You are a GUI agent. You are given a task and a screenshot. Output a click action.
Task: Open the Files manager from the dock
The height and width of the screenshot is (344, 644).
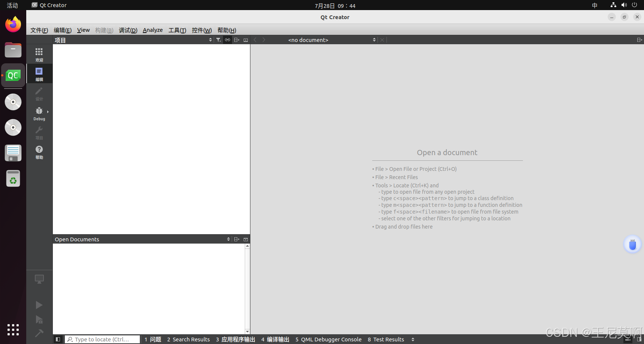coord(13,50)
